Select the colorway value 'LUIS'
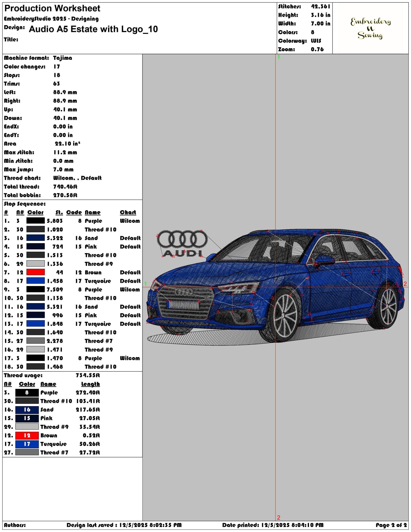 316,41
